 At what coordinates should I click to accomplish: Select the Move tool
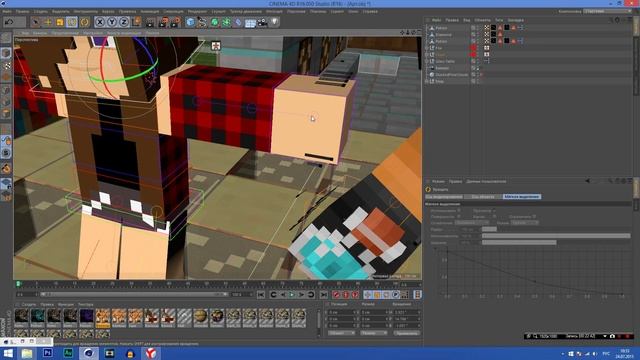[x=48, y=22]
